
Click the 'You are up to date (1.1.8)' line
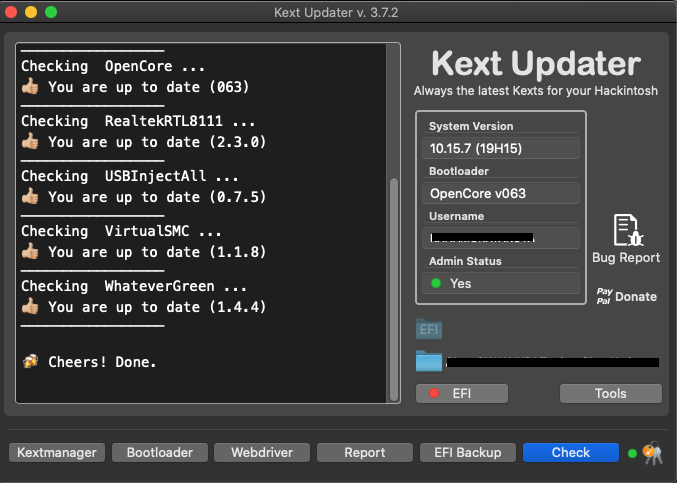157,252
